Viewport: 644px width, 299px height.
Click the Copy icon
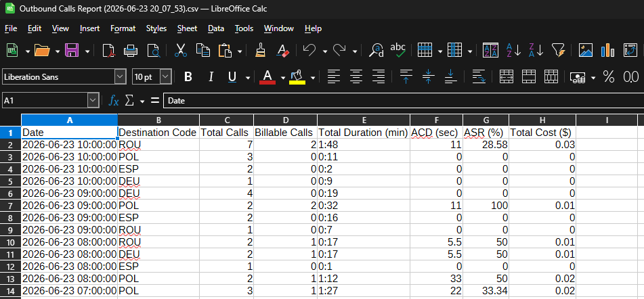click(x=203, y=51)
